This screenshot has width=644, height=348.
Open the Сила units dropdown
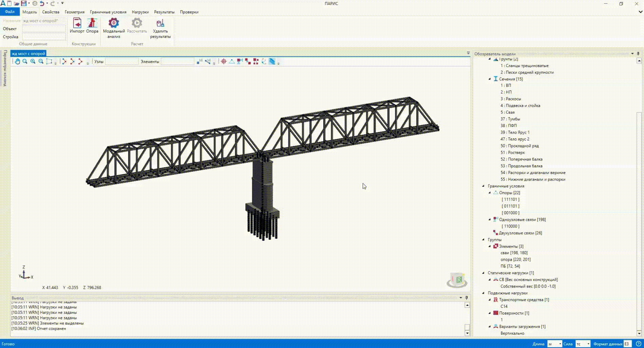(583, 344)
